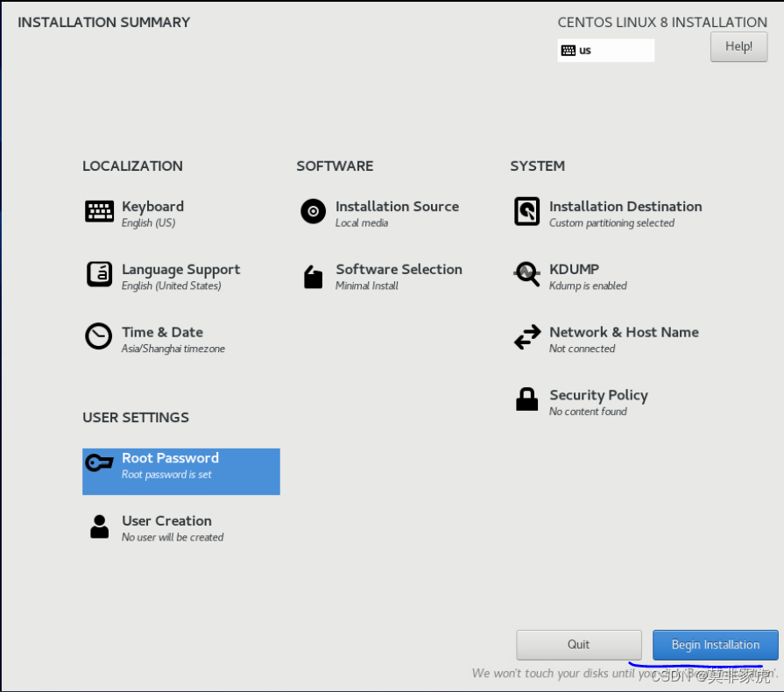Click the USER SETTINGS section heading
Viewport: 784px width, 692px height.
tap(136, 418)
